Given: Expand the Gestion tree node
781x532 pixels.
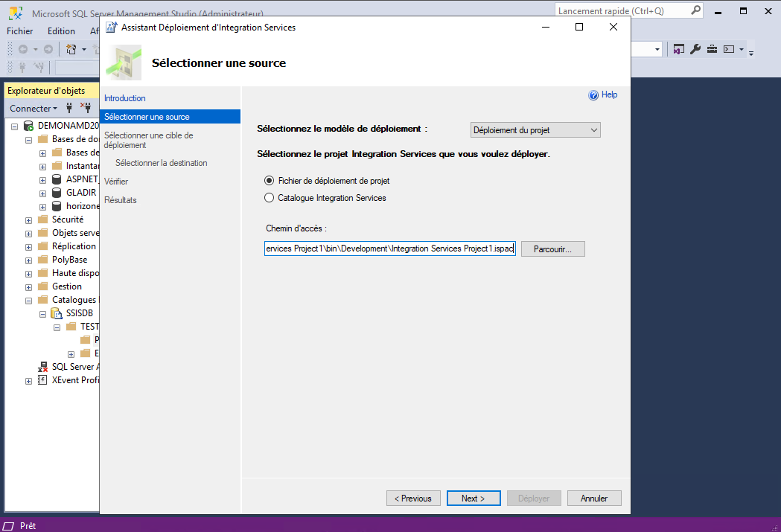Looking at the screenshot, I should (x=28, y=288).
